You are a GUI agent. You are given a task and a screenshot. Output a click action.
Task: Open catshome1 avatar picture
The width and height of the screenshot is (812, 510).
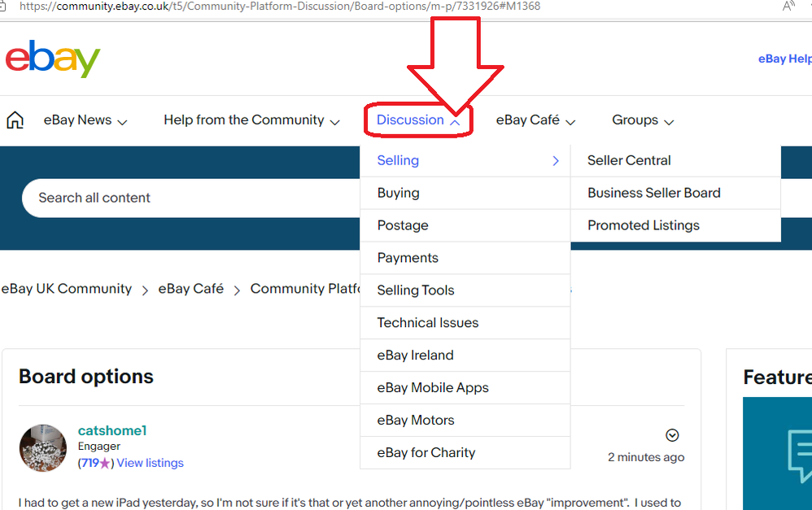tap(43, 448)
